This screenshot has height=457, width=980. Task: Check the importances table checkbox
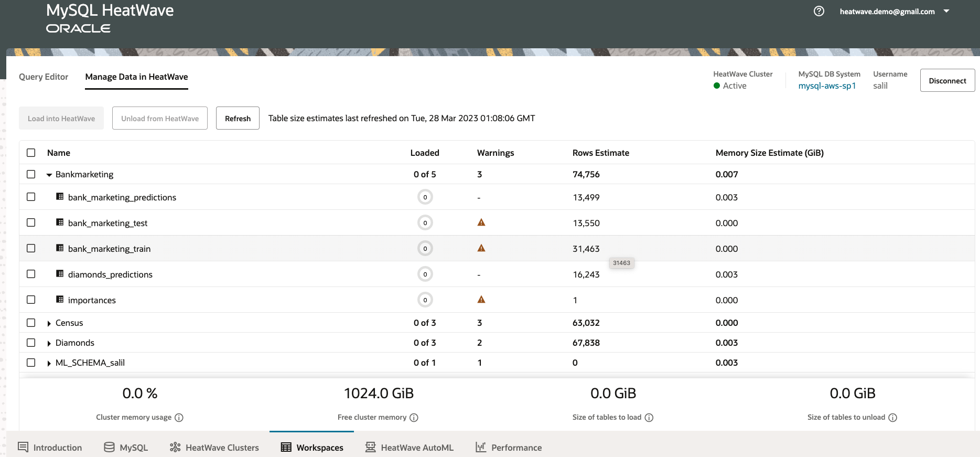pos(31,300)
